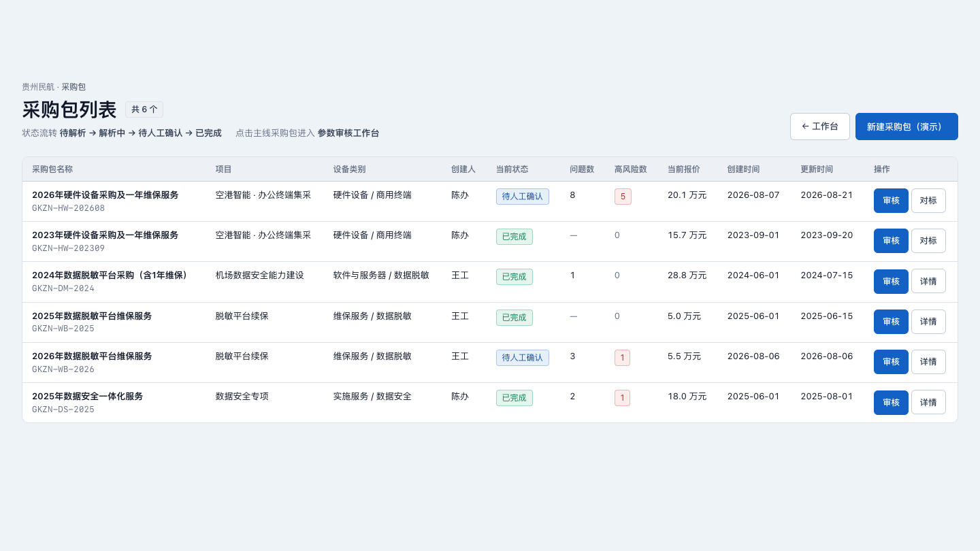The width and height of the screenshot is (980, 551).
Task: Click high-risk badge in the GKZN-DS-2025 row
Action: tap(622, 398)
